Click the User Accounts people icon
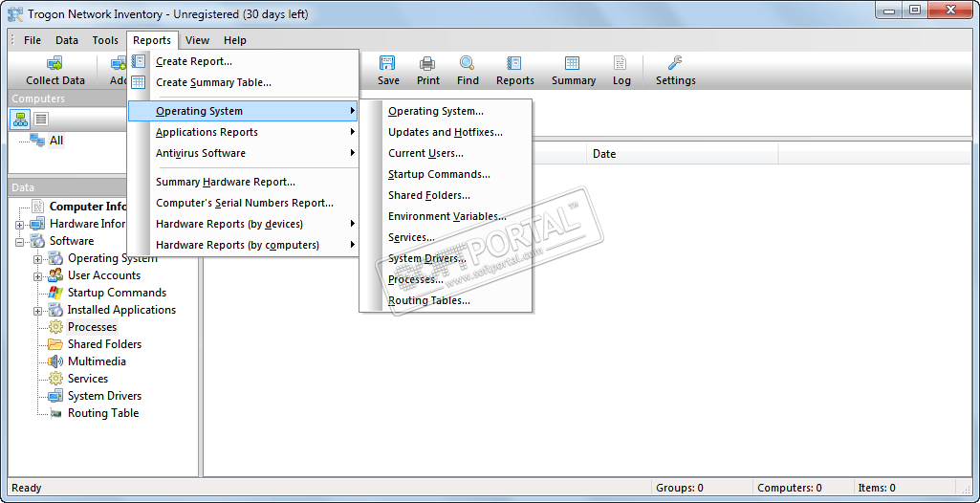Image resolution: width=980 pixels, height=503 pixels. click(x=55, y=275)
